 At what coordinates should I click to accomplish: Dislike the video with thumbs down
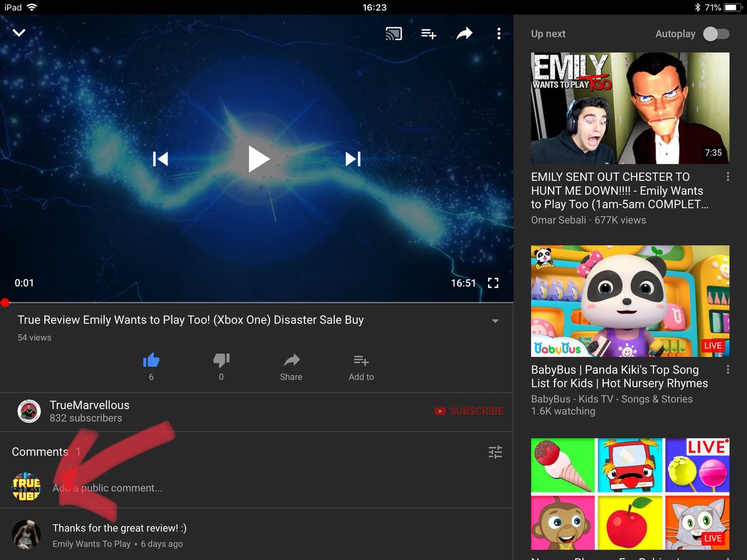(221, 360)
